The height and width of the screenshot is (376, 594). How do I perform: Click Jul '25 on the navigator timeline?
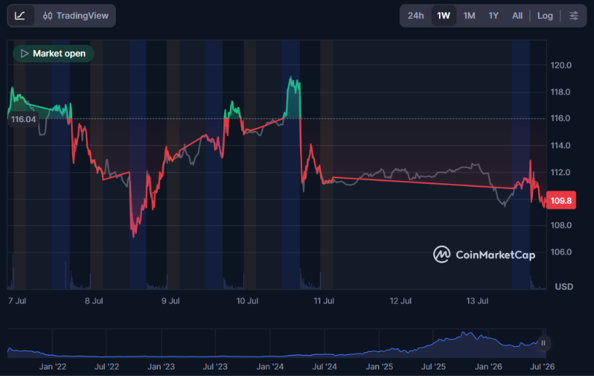(433, 367)
